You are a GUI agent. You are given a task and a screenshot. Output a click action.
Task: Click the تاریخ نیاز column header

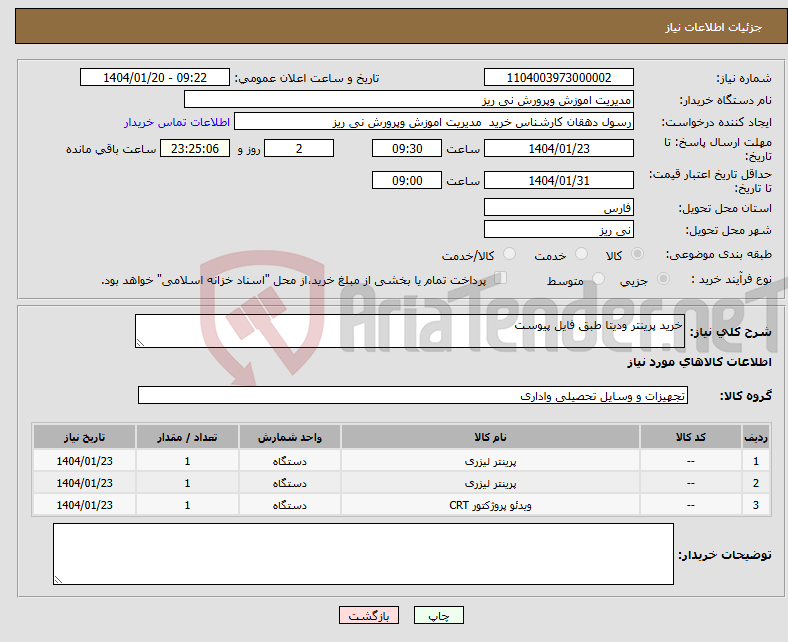coord(84,437)
